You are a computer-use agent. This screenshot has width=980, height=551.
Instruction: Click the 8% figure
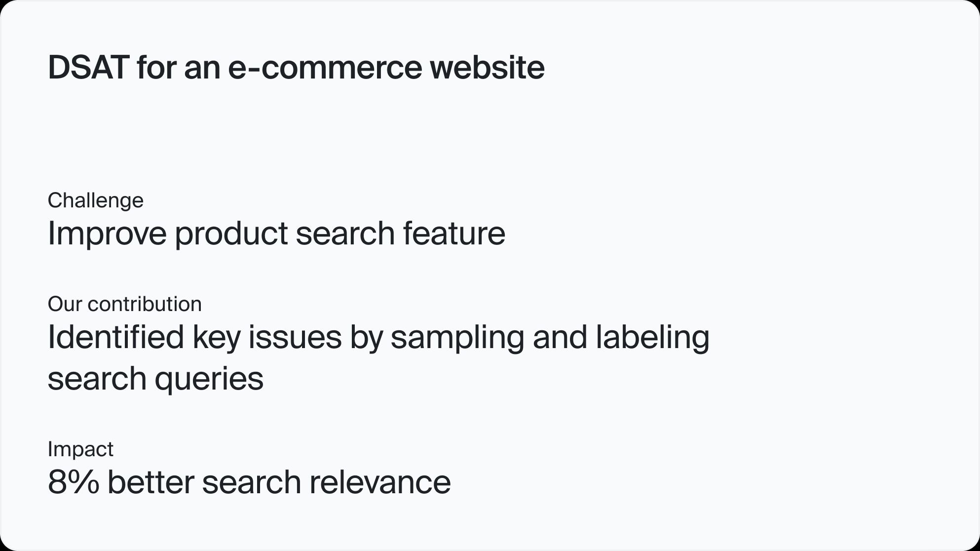(74, 482)
